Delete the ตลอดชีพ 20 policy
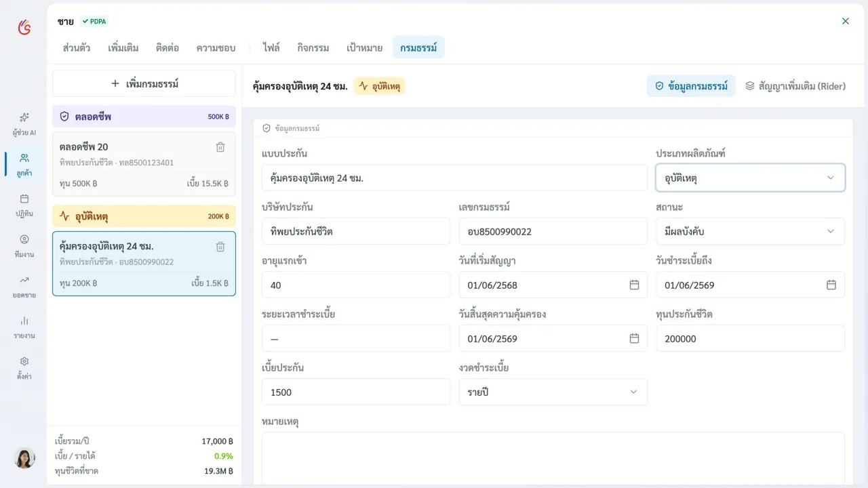 220,147
